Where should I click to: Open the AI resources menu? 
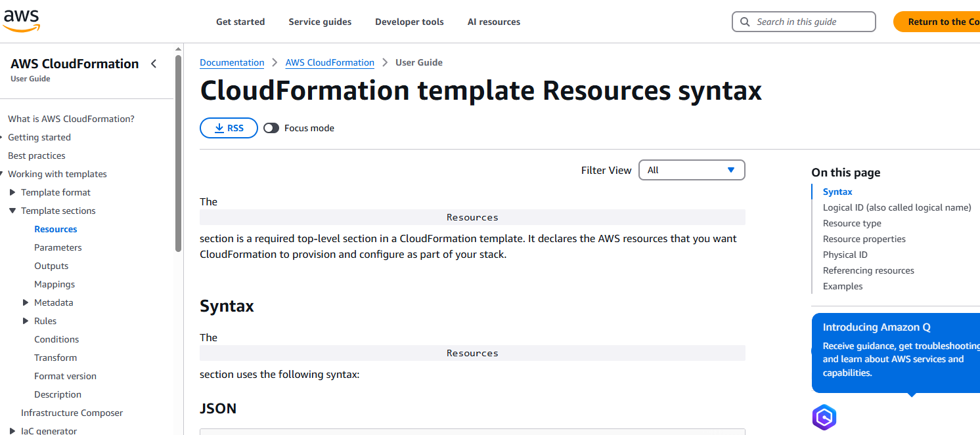tap(494, 22)
